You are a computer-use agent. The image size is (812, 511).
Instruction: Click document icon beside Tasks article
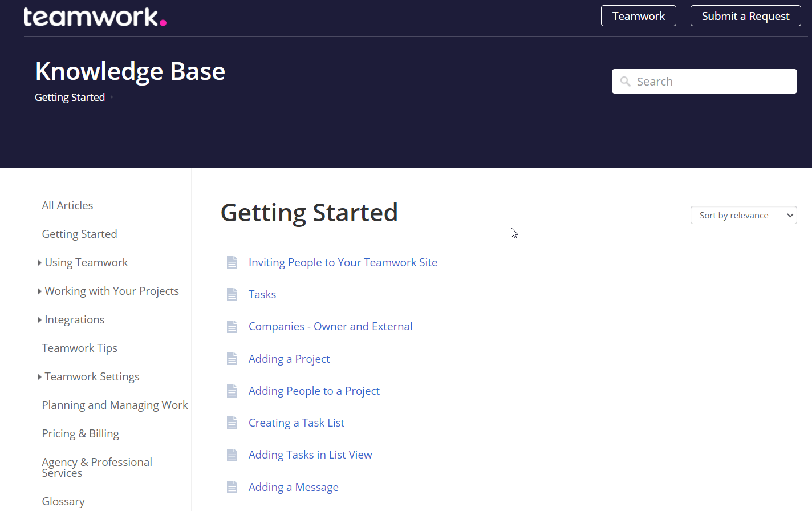coord(232,295)
